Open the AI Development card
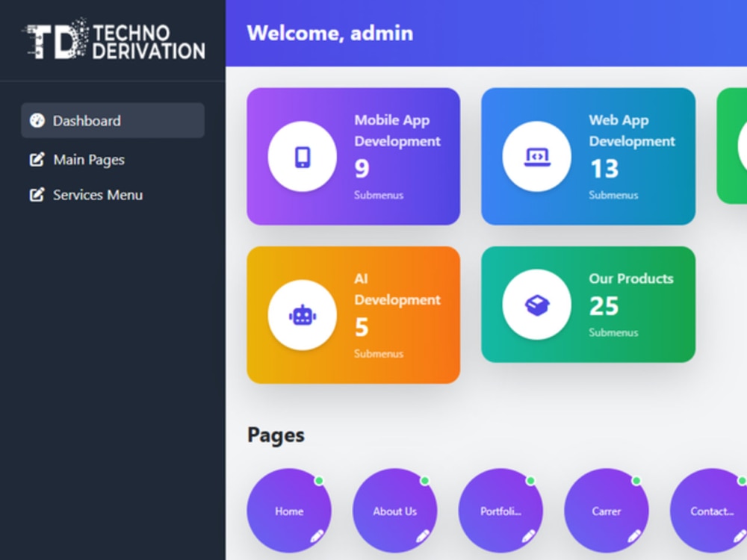The height and width of the screenshot is (560, 747). pos(353,315)
